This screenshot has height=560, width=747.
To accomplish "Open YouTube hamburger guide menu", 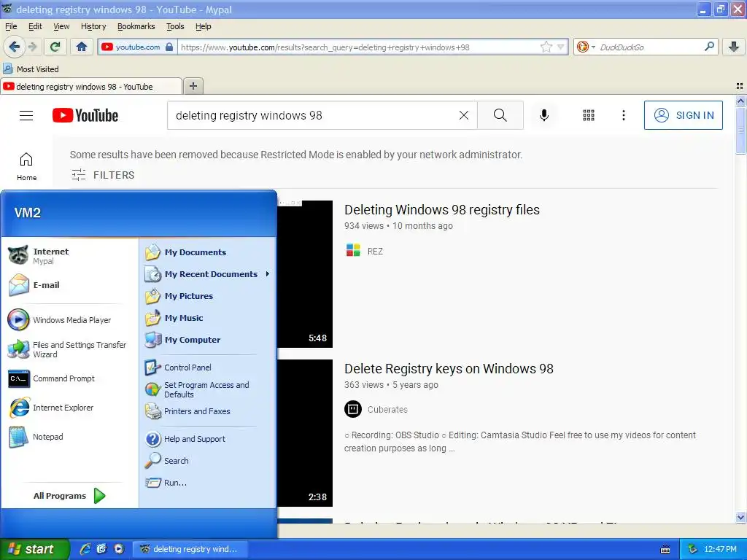I will pos(26,115).
